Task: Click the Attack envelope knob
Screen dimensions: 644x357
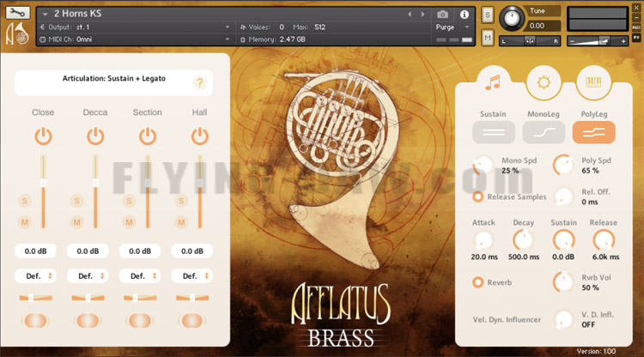Action: tap(483, 240)
